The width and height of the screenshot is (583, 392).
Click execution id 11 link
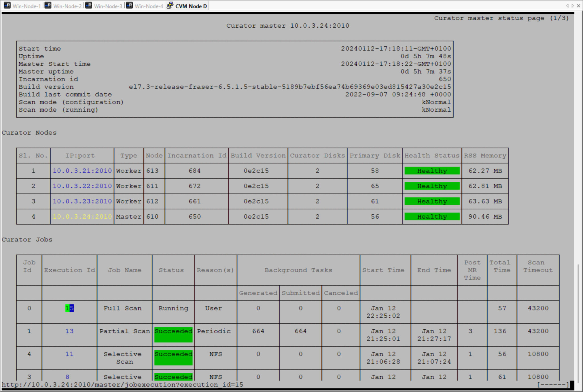[69, 354]
